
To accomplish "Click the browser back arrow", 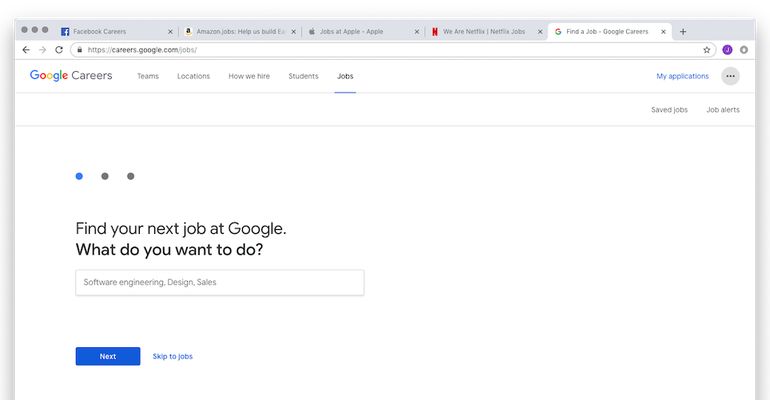I will click(x=26, y=49).
